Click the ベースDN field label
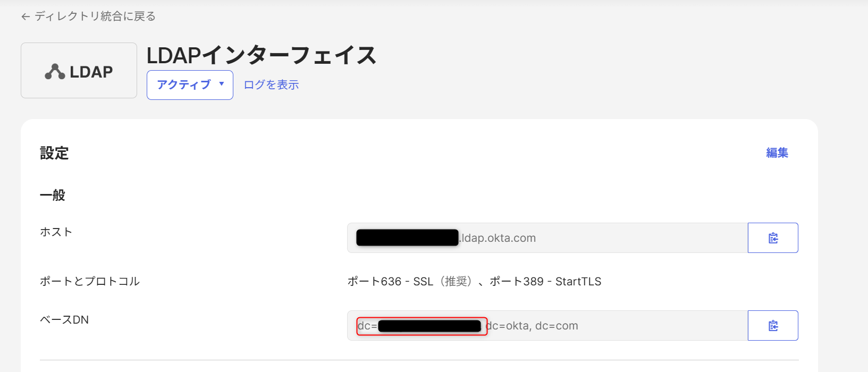 click(x=64, y=320)
